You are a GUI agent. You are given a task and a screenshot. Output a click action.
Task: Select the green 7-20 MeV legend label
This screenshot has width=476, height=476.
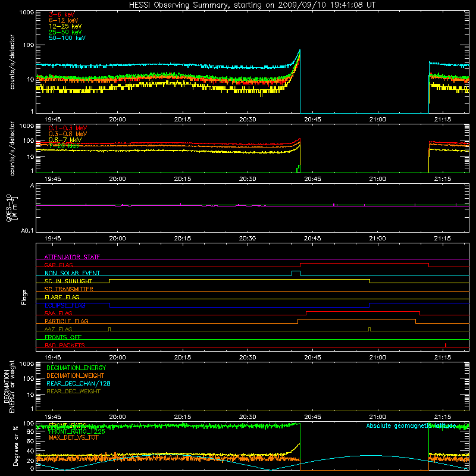[x=64, y=146]
